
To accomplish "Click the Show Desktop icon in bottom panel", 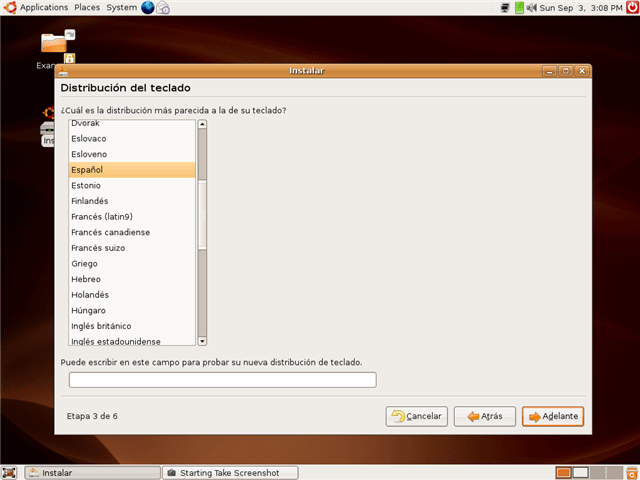I will [x=9, y=472].
